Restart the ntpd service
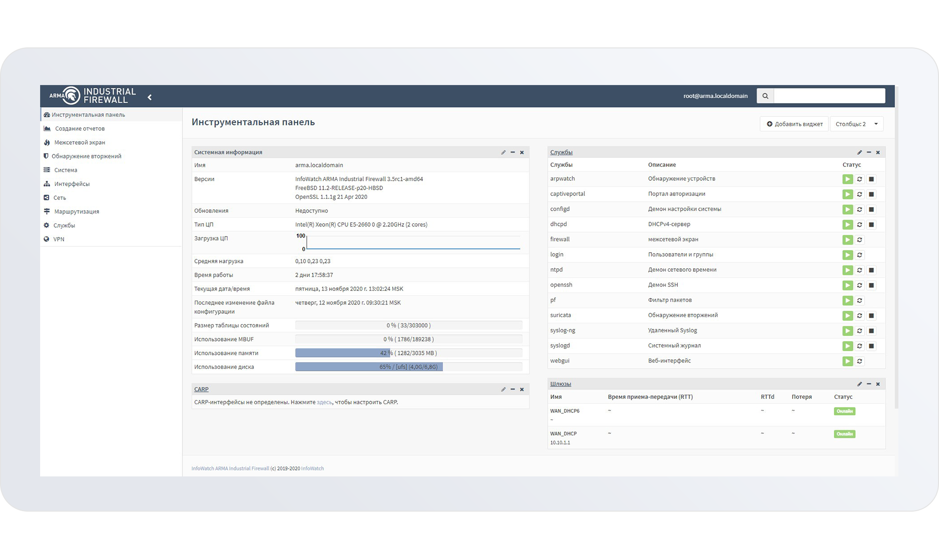 859,270
